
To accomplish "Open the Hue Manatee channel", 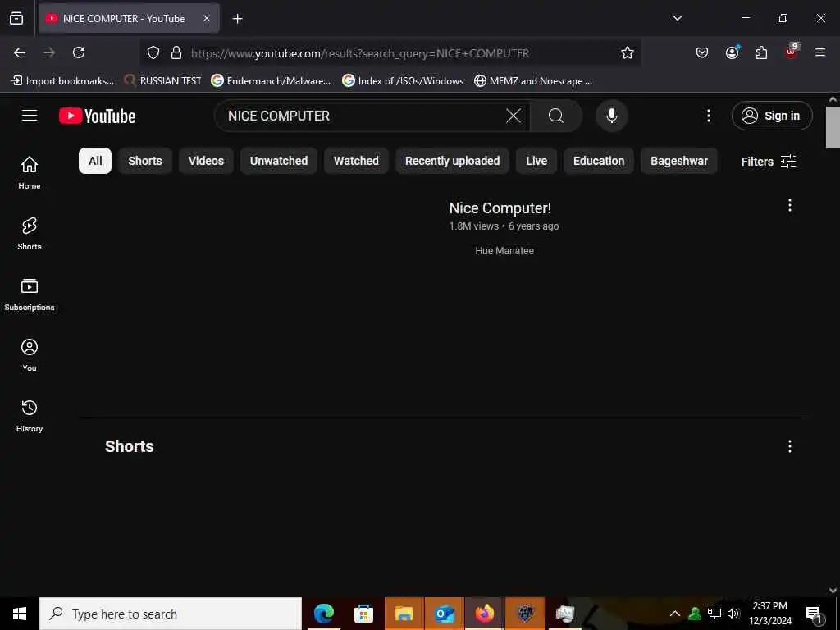I will coord(504,251).
